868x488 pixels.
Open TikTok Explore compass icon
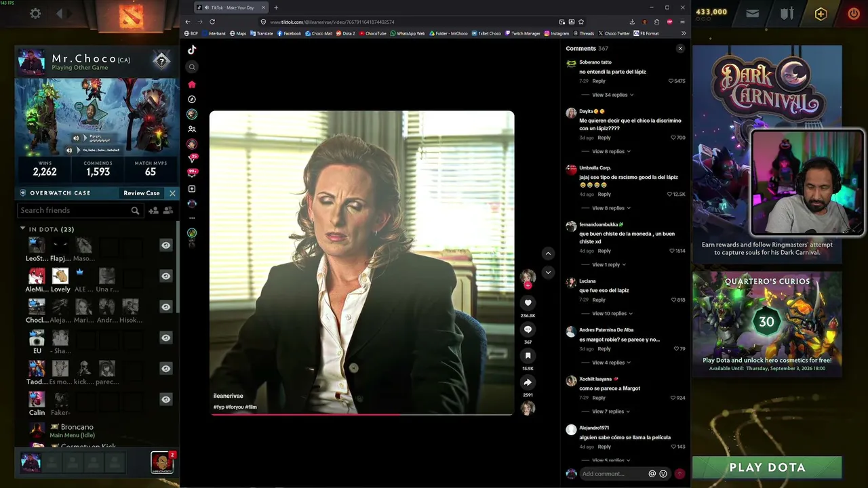click(x=192, y=99)
